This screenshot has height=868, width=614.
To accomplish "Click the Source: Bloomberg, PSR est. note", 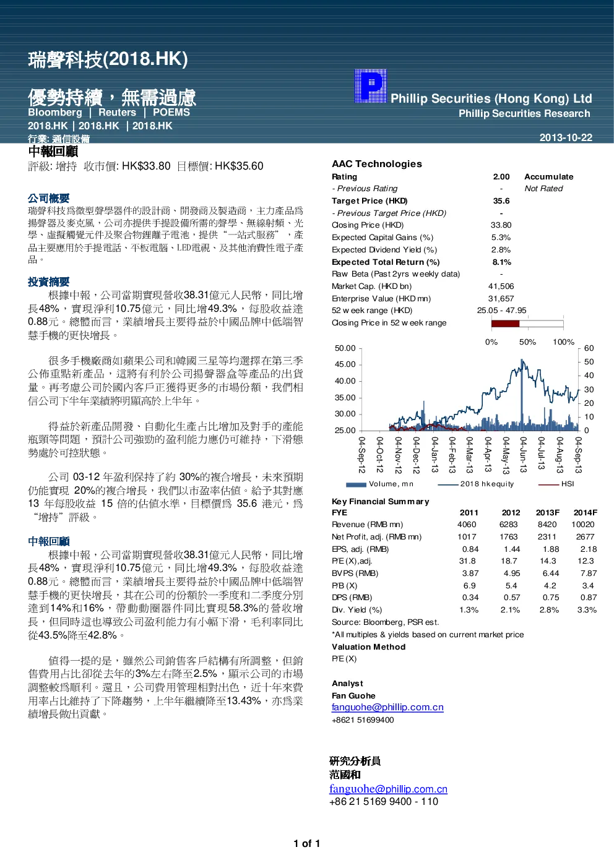I will [x=385, y=622].
